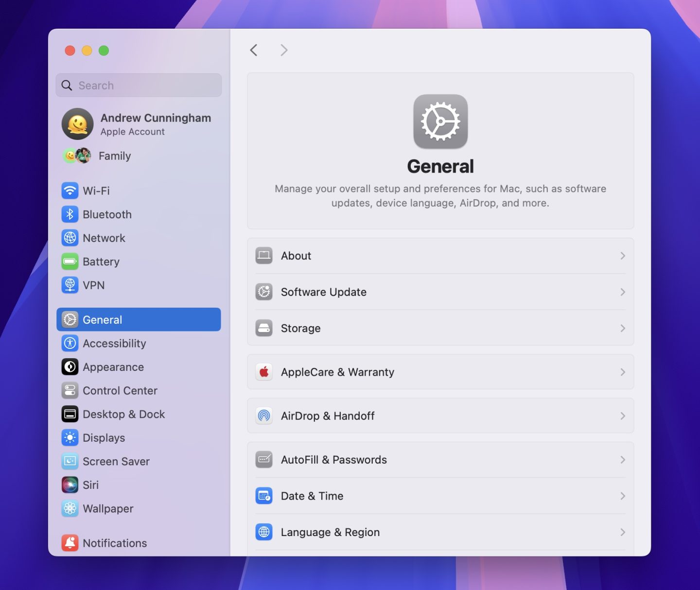This screenshot has height=590, width=700.
Task: Select Desktop & Dock in sidebar
Action: pyautogui.click(x=123, y=415)
